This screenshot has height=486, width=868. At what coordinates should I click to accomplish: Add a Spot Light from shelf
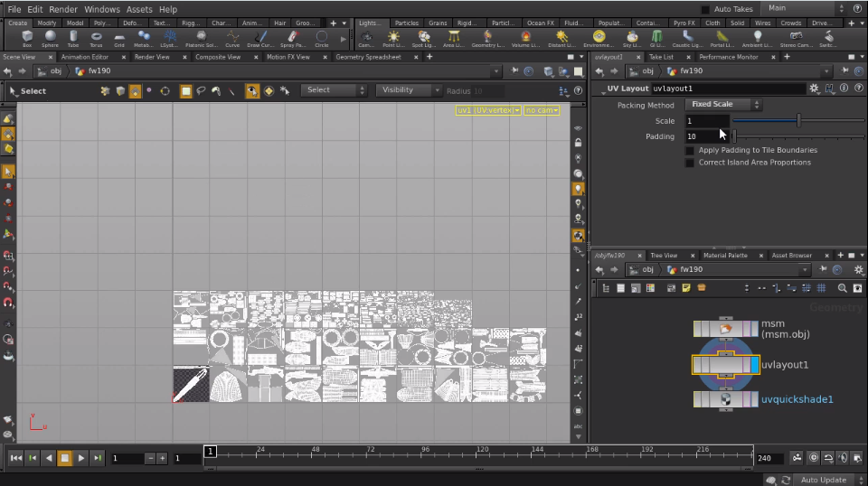pos(423,39)
